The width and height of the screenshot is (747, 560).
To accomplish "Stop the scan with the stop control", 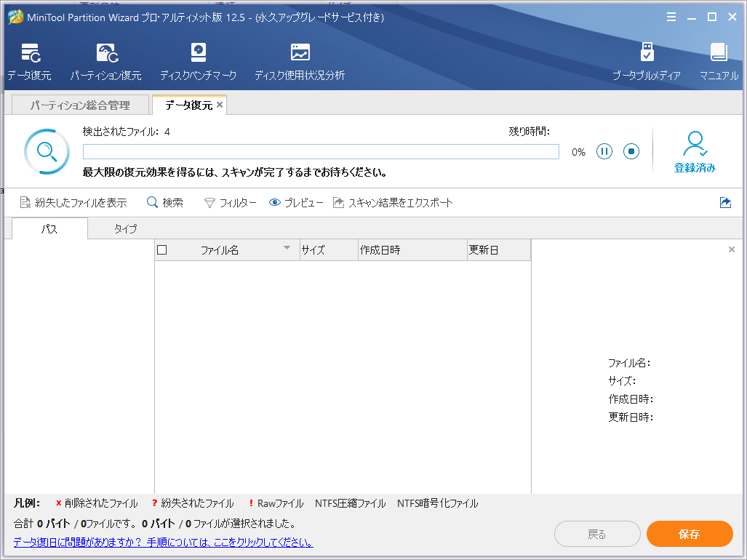I will pos(631,151).
